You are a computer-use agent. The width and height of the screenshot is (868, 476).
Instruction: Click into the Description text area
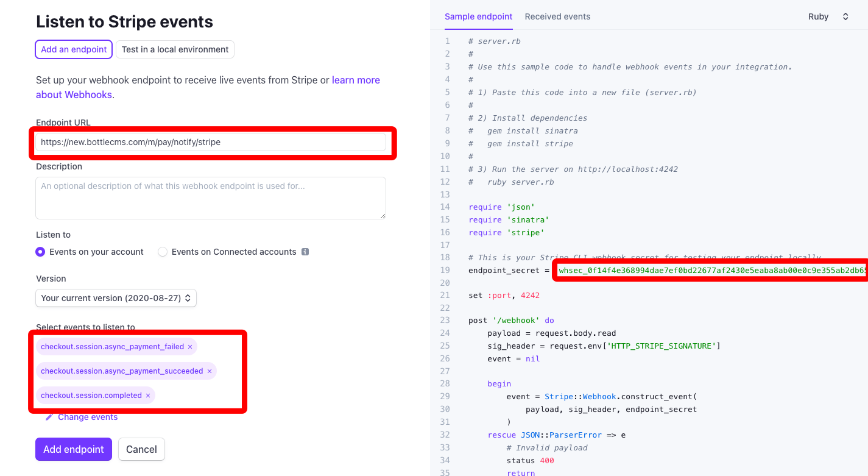coord(211,198)
